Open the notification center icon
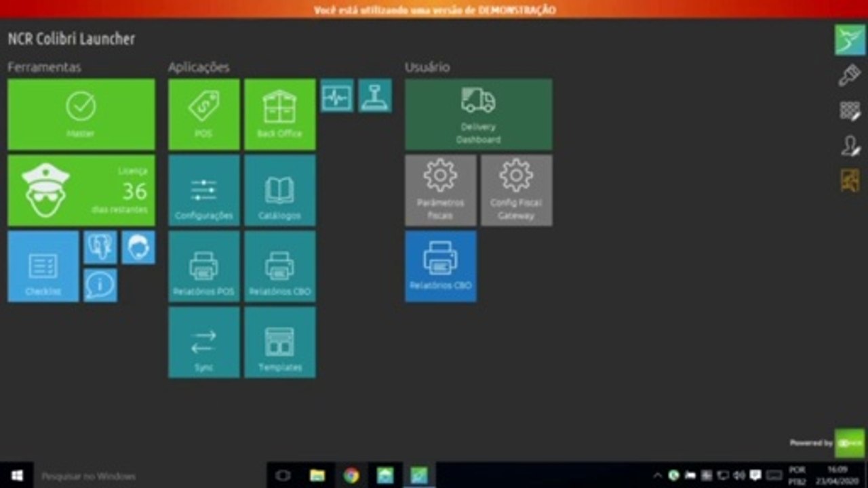The height and width of the screenshot is (488, 868). [x=755, y=476]
